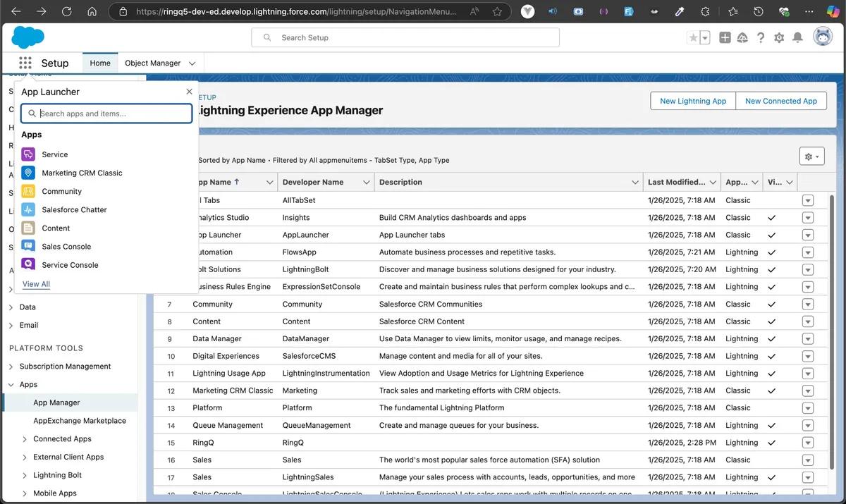Open the row actions dropdown for Platform
This screenshot has height=504, width=846.
808,408
